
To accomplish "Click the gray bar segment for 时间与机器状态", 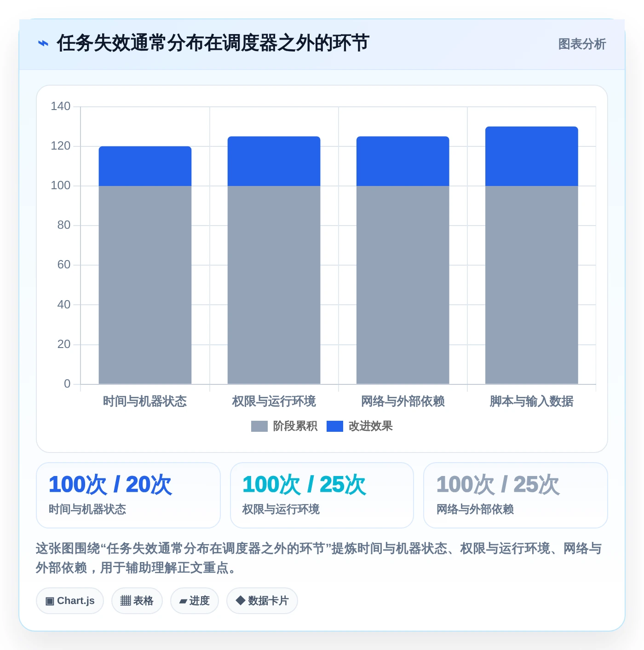I will [x=145, y=285].
